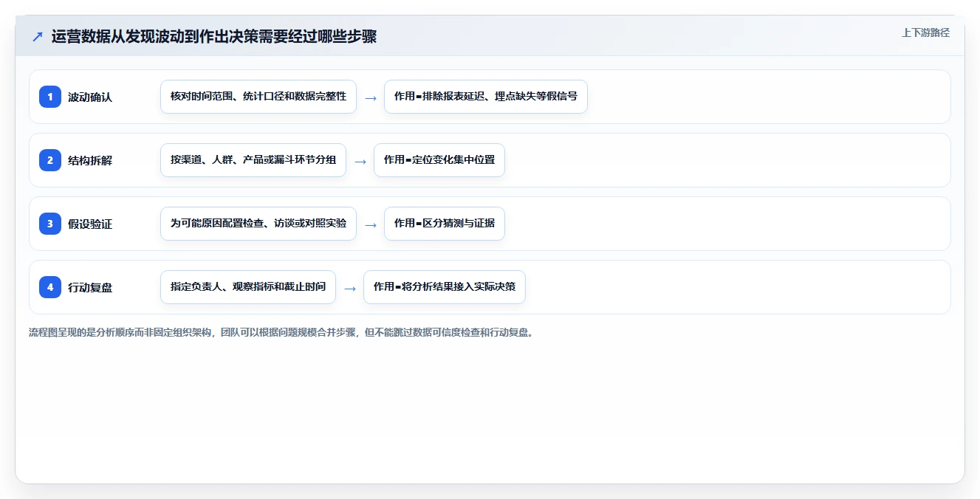This screenshot has height=499, width=980.
Task: Select the box 作用=排除报表延迟、埋点缺失等假信号
Action: click(x=486, y=97)
